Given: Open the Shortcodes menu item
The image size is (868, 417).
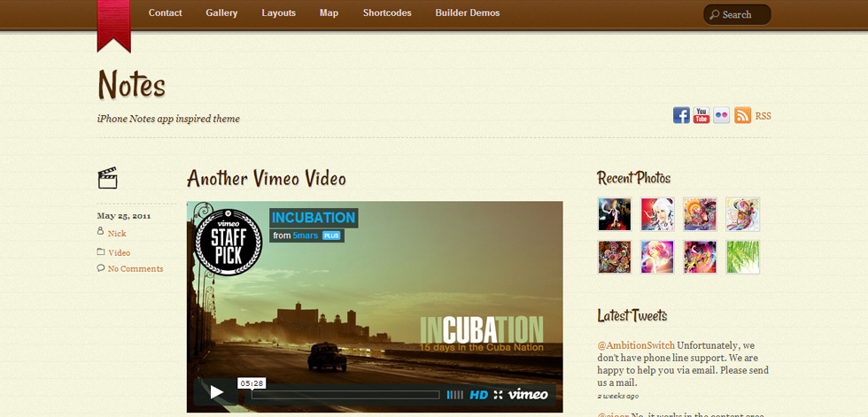Looking at the screenshot, I should coord(387,12).
